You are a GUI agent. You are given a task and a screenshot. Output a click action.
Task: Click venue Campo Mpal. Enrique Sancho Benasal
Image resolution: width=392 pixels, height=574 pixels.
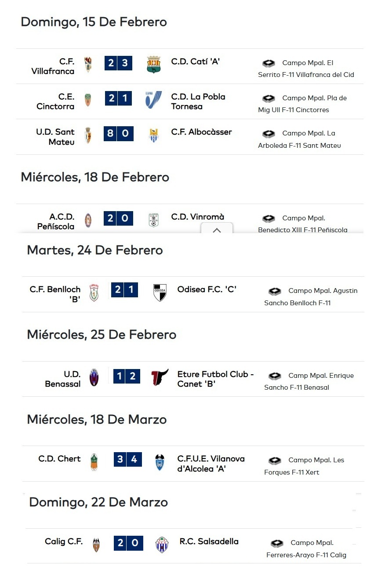pos(309,381)
